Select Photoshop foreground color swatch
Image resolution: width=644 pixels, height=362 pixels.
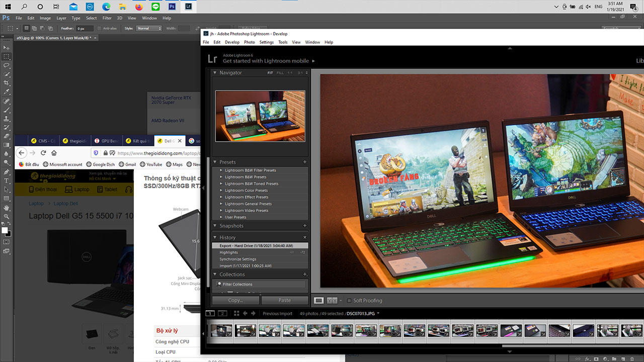5,230
